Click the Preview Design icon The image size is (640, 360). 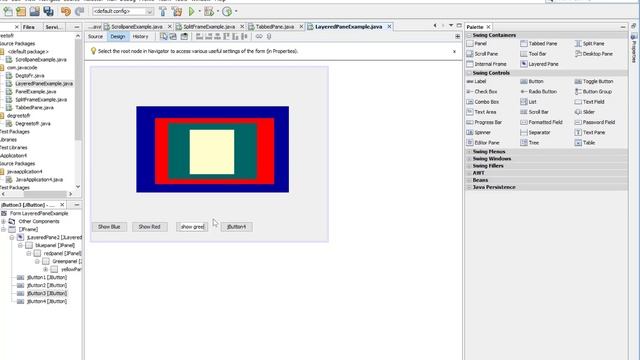(184, 37)
